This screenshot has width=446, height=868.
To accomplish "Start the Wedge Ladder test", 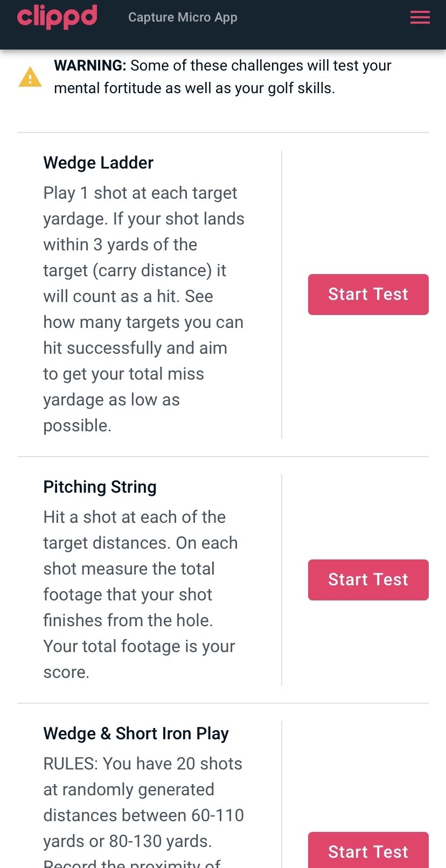I will [x=368, y=295].
